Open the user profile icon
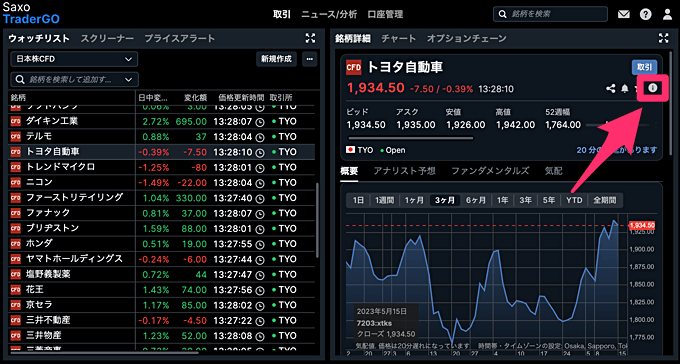 (667, 14)
